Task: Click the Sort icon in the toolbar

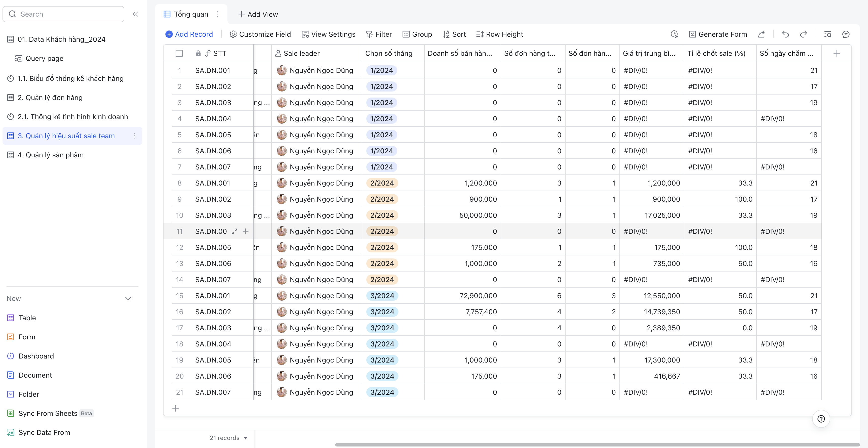Action: tap(446, 34)
